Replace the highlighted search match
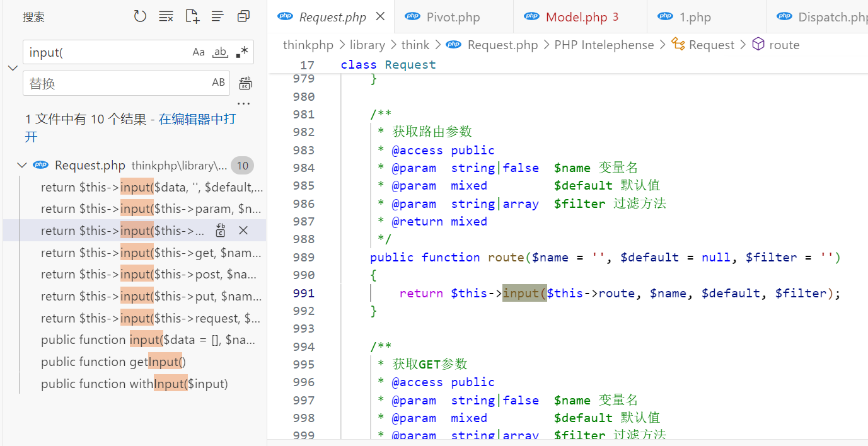Image resolution: width=868 pixels, height=446 pixels. (221, 231)
